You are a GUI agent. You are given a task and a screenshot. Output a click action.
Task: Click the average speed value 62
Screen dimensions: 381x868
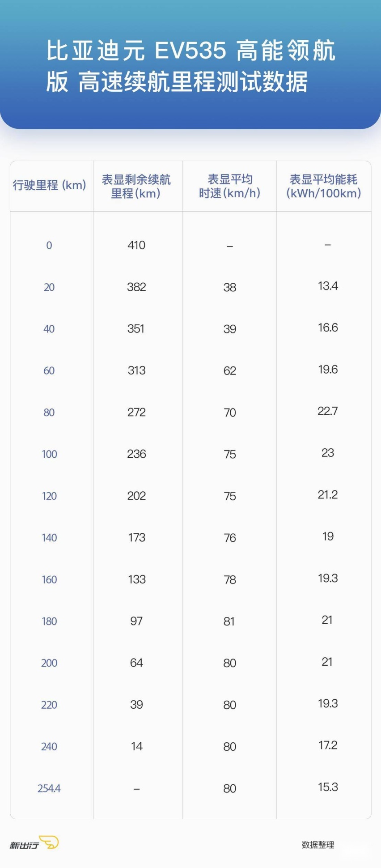(230, 371)
